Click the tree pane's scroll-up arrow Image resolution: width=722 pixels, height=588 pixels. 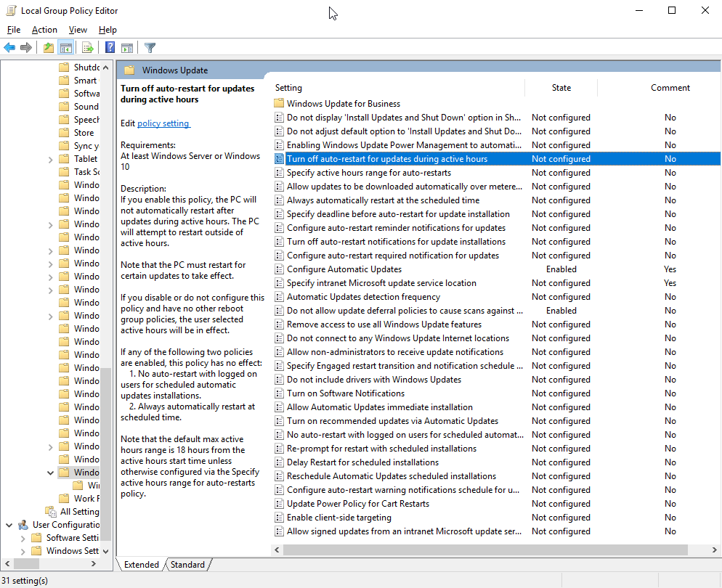(106, 68)
